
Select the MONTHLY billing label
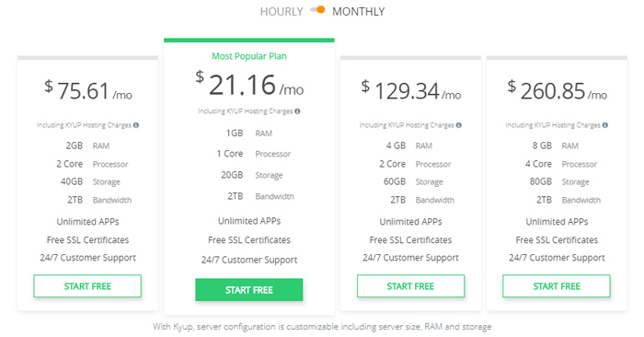(359, 11)
